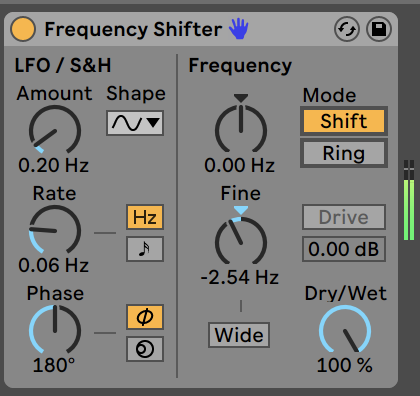Image resolution: width=420 pixels, height=396 pixels.
Task: Click the coarse Frequency knob
Action: click(241, 129)
